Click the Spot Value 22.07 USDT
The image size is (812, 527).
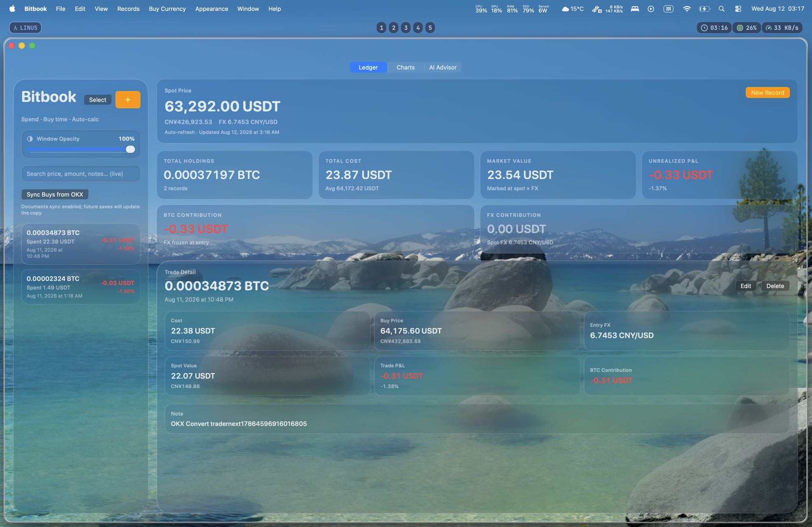coord(193,376)
